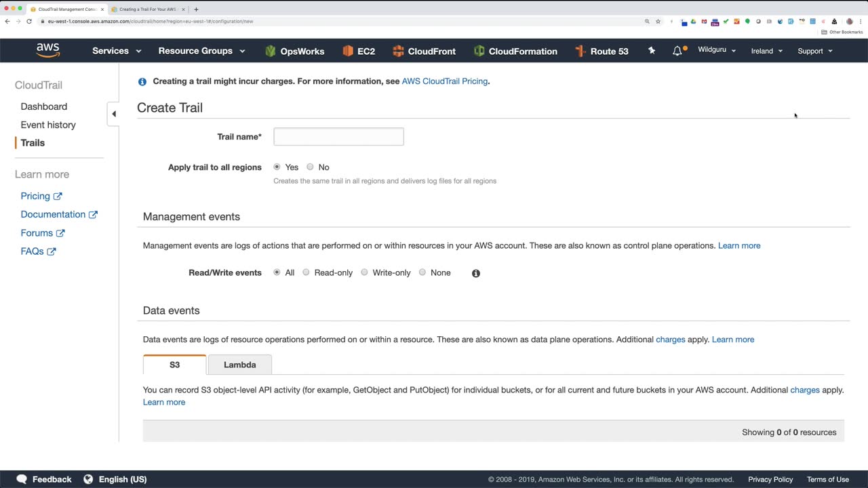868x488 pixels.
Task: Open the CloudFront shortcut icon
Action: [x=398, y=51]
